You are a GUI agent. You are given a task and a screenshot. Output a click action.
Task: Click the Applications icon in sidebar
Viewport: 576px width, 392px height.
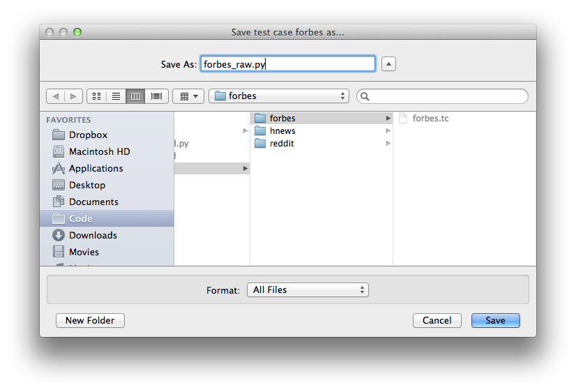pos(59,168)
